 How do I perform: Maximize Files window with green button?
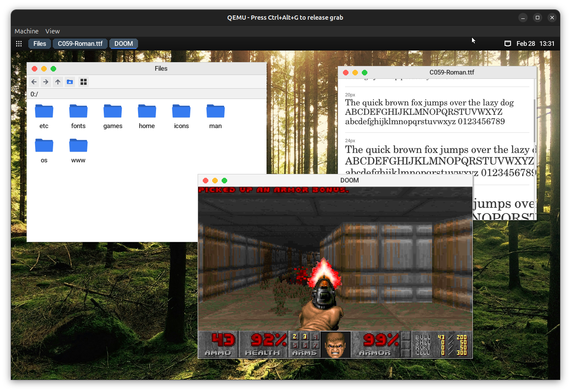coord(54,69)
